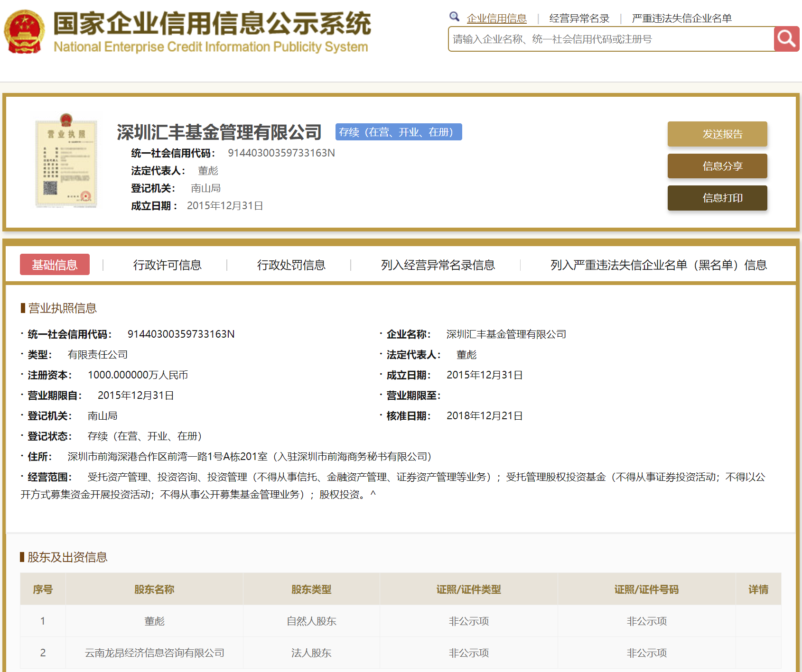Open the 行政许可信息 tab
The height and width of the screenshot is (672, 802).
[167, 265]
